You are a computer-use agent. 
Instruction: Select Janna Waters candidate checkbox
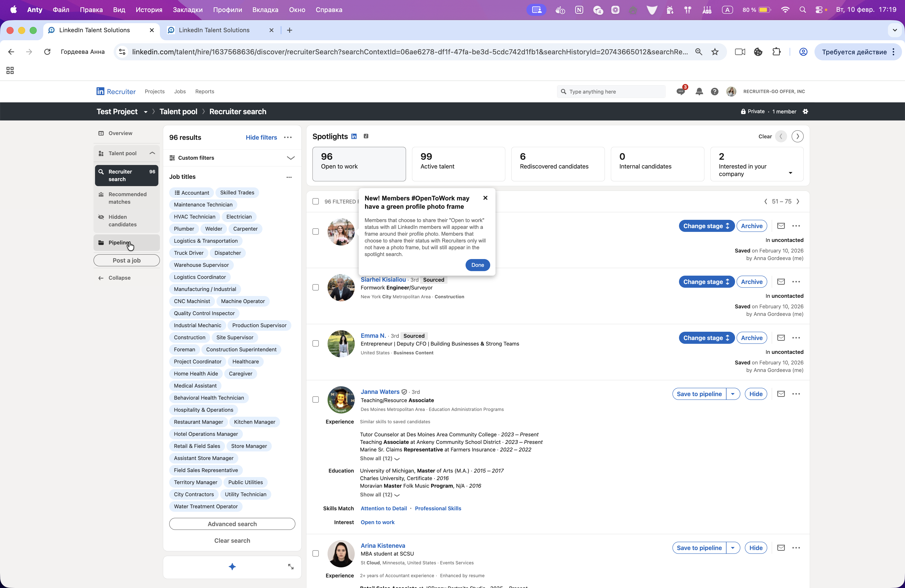pos(315,399)
